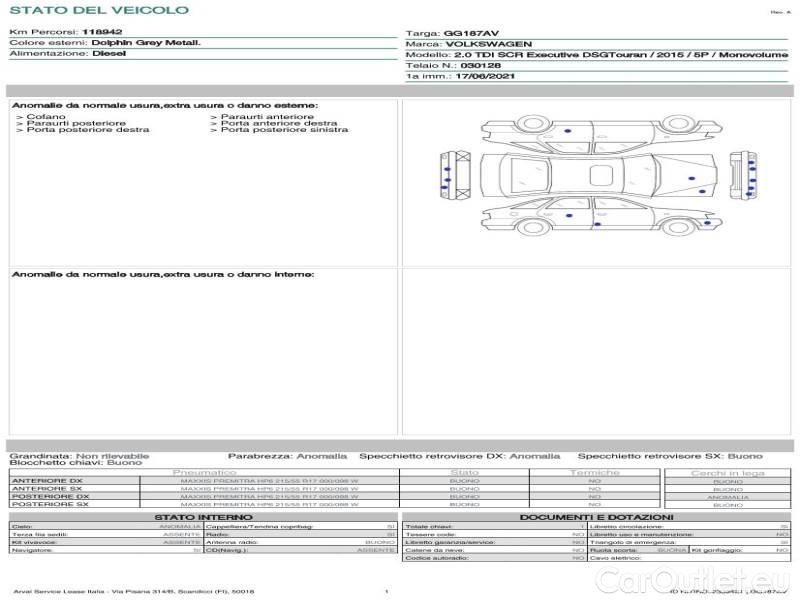The width and height of the screenshot is (800, 600).
Task: Select the Km Percorsi value 118942
Action: pos(102,32)
